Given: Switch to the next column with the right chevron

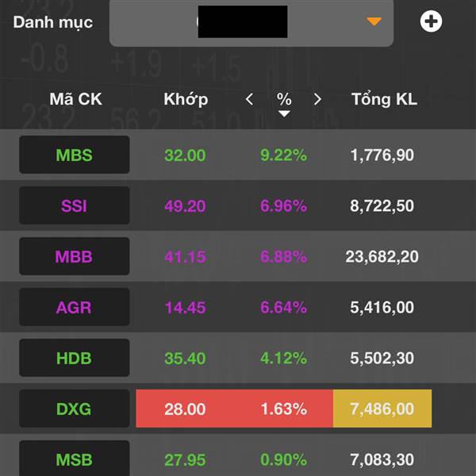Looking at the screenshot, I should pos(317,99).
